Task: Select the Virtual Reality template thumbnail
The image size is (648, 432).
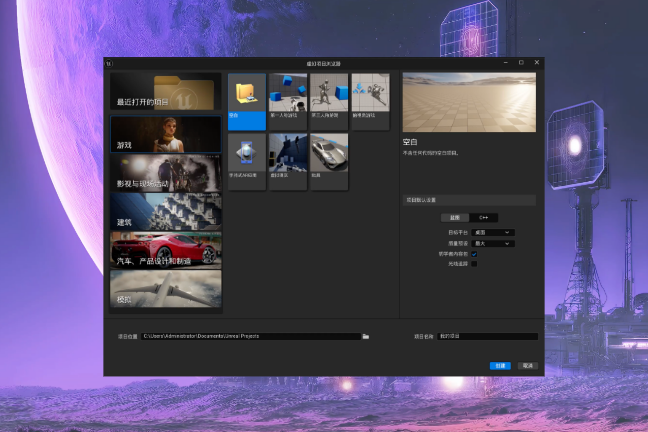Action: point(288,162)
